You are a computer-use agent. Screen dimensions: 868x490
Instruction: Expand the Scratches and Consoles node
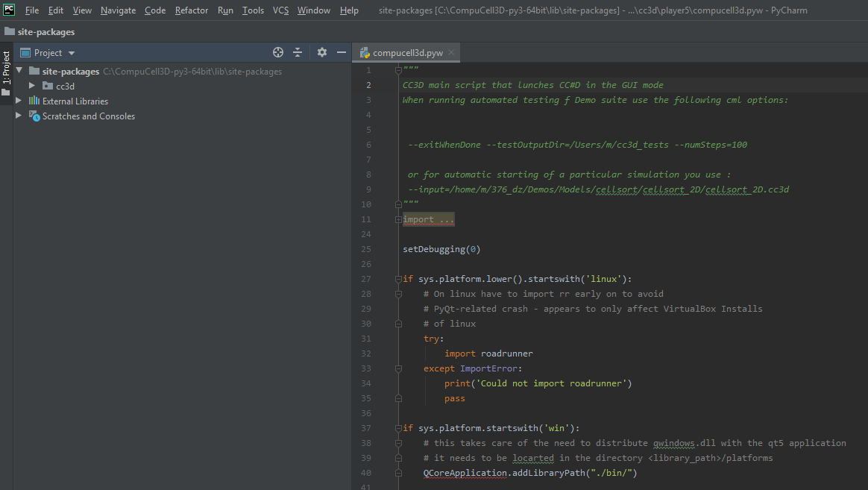pos(19,116)
